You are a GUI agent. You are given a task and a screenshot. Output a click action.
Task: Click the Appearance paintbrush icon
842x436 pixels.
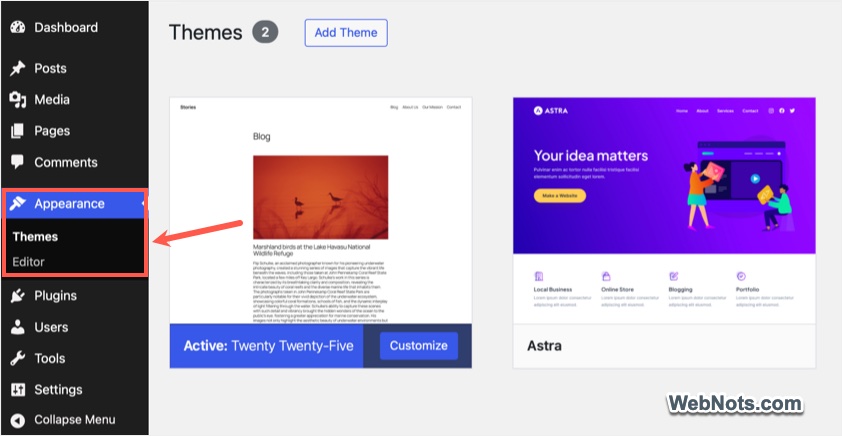pyautogui.click(x=18, y=204)
